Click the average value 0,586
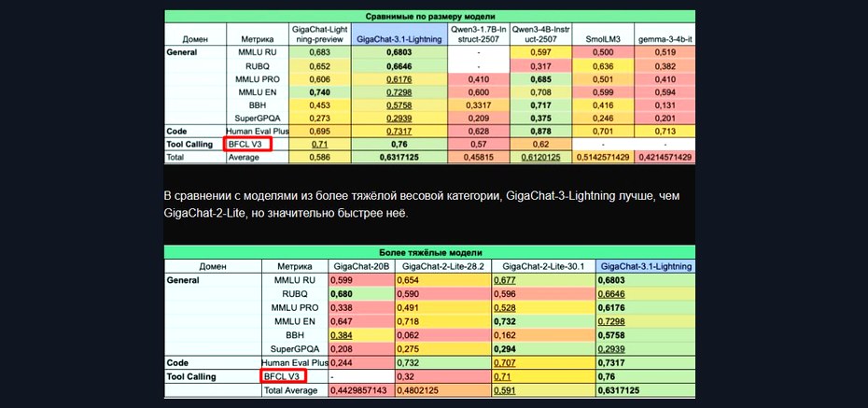The image size is (868, 408). pyautogui.click(x=320, y=157)
